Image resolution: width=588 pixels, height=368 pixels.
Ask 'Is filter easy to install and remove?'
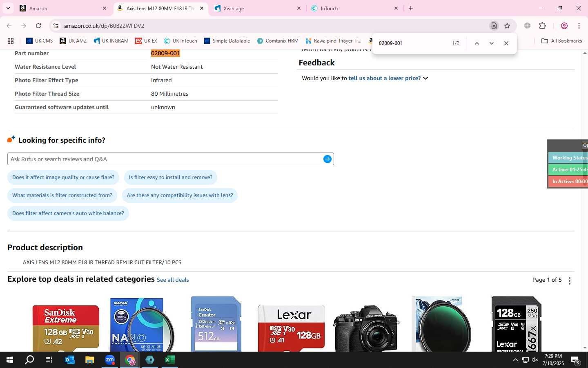click(x=171, y=177)
